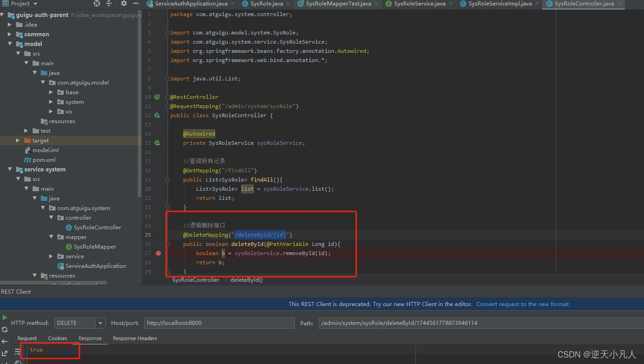Viewport: 644px width, 364px height.
Task: Collapse the model module
Action: (10, 44)
